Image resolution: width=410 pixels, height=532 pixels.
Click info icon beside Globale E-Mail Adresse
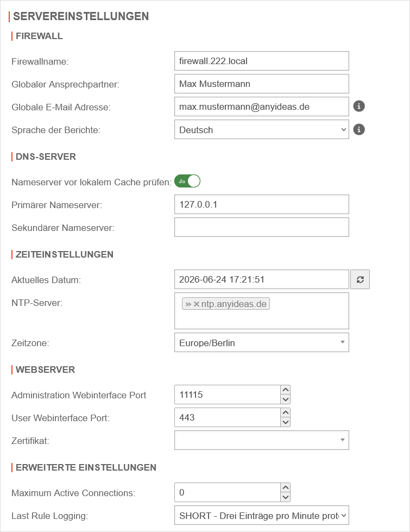point(359,106)
